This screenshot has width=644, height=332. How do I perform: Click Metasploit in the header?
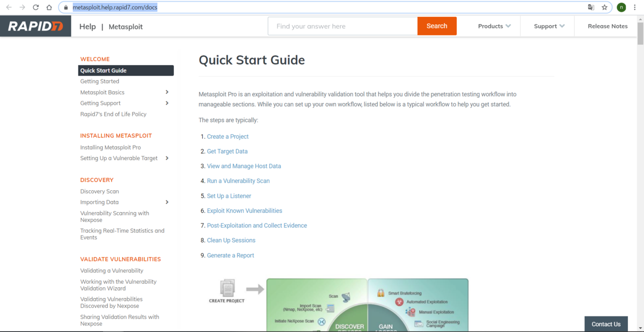(x=126, y=26)
